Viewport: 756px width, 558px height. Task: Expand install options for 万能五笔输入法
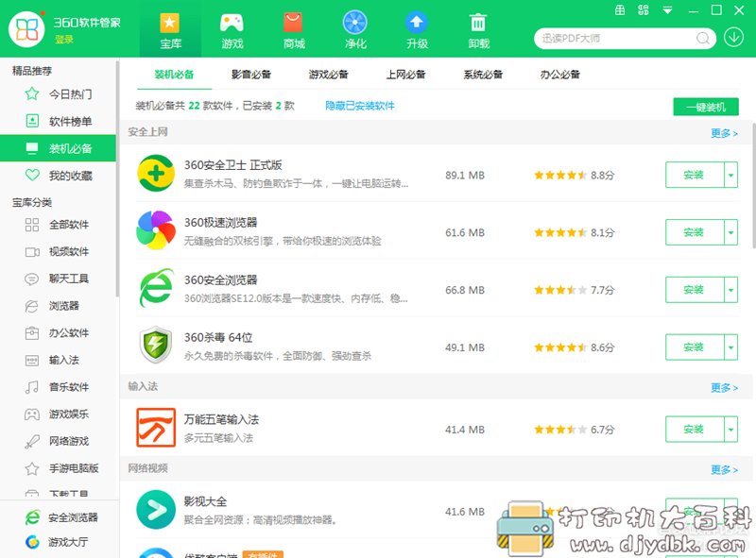(730, 429)
